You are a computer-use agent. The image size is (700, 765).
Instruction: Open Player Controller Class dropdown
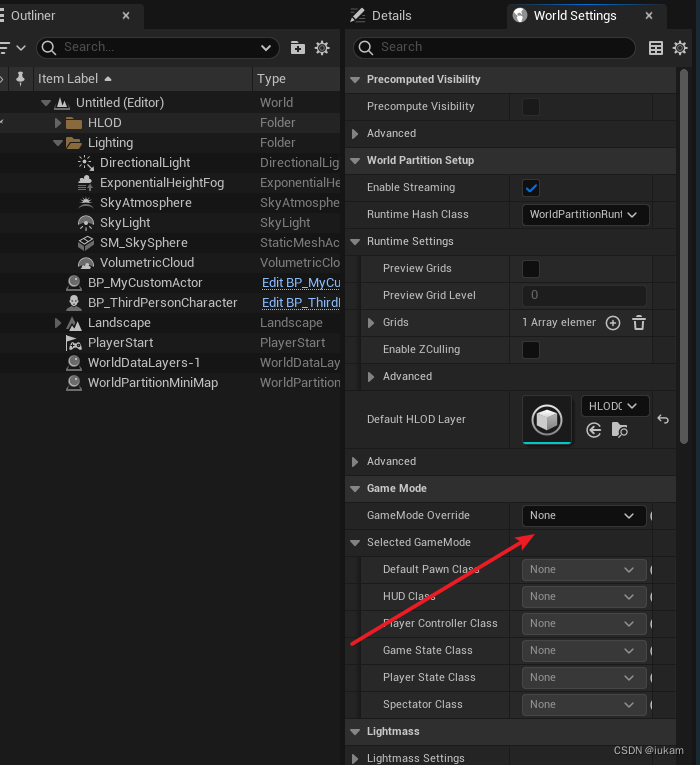[x=584, y=624]
